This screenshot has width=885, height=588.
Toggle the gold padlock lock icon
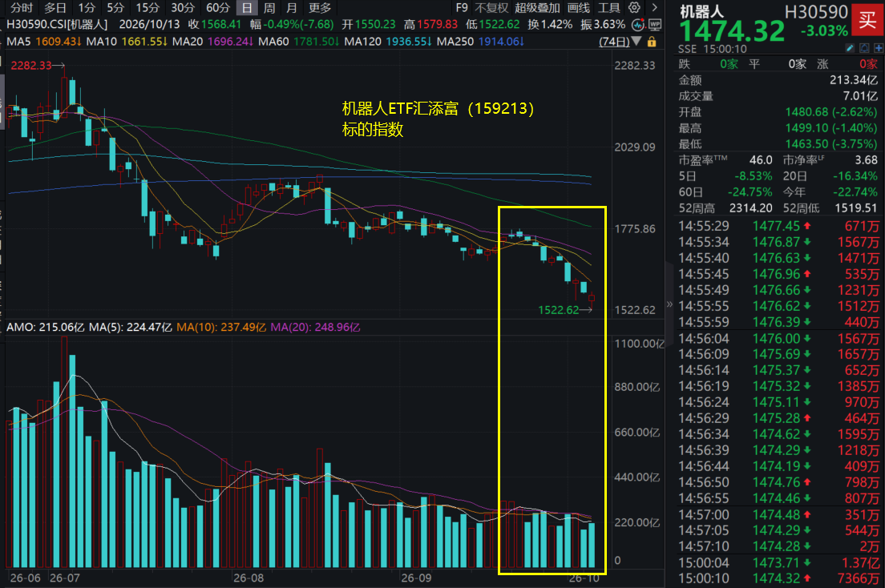(x=652, y=42)
